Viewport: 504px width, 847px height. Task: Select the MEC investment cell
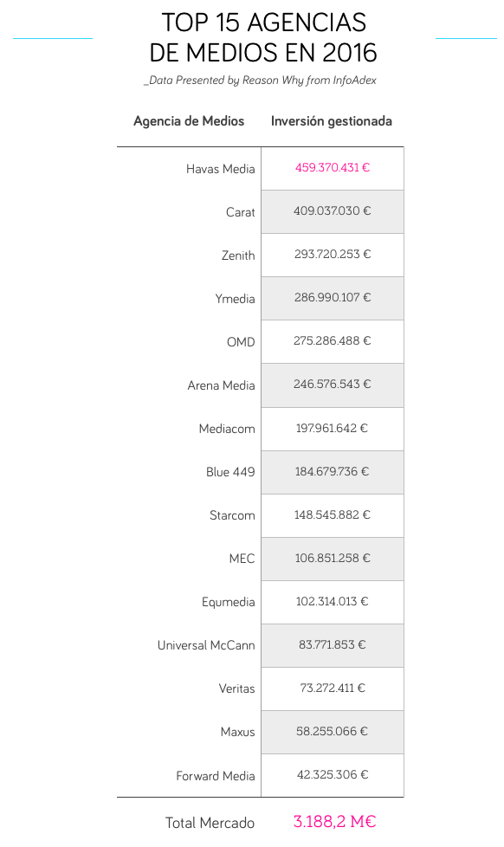coord(333,559)
